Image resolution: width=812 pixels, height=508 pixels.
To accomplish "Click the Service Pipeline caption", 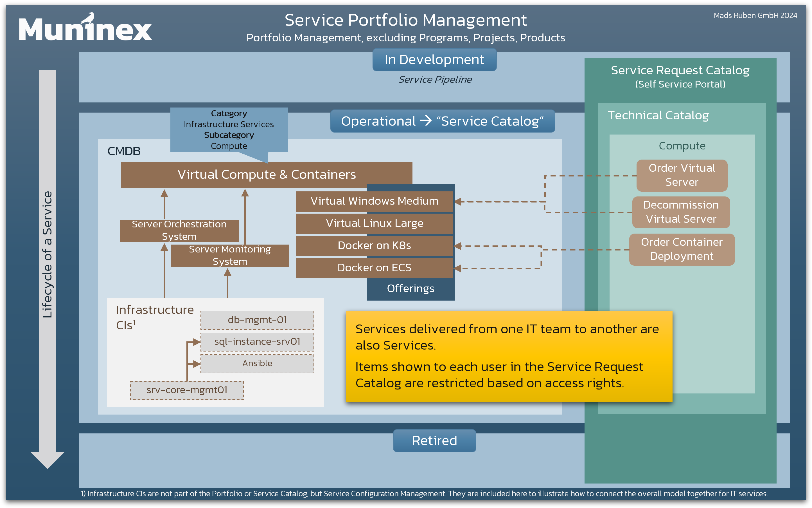I will tap(435, 80).
